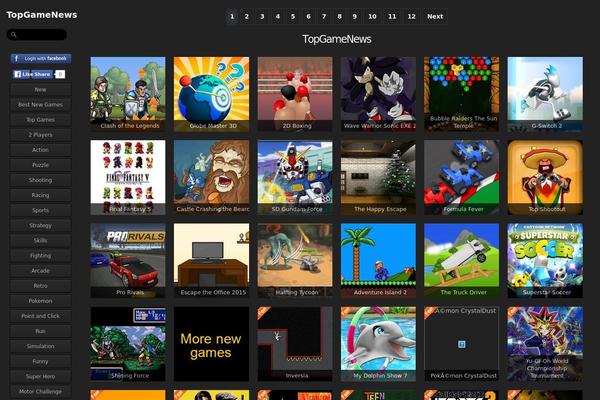Open The Truck Driver game
Image resolution: width=600 pixels, height=400 pixels.
pyautogui.click(x=461, y=261)
